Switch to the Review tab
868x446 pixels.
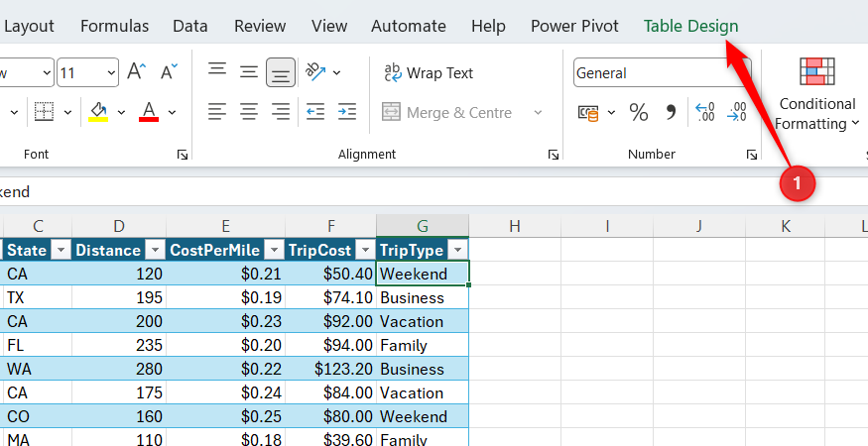click(x=260, y=26)
